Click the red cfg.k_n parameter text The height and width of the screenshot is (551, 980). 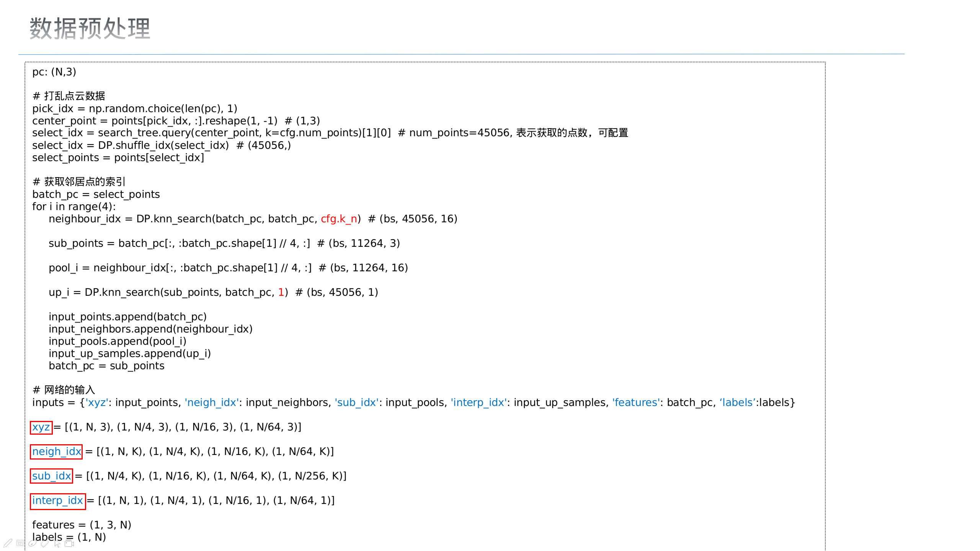click(339, 219)
